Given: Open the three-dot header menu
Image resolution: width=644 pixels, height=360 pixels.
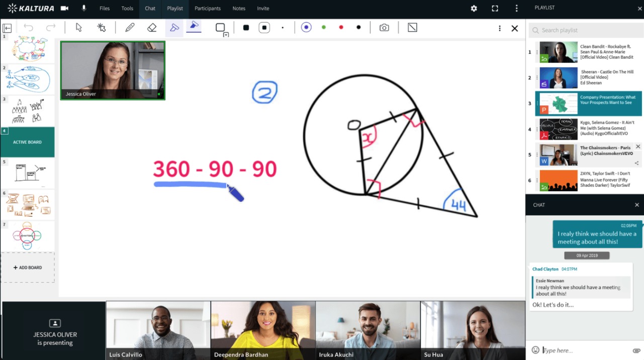Looking at the screenshot, I should click(x=515, y=8).
